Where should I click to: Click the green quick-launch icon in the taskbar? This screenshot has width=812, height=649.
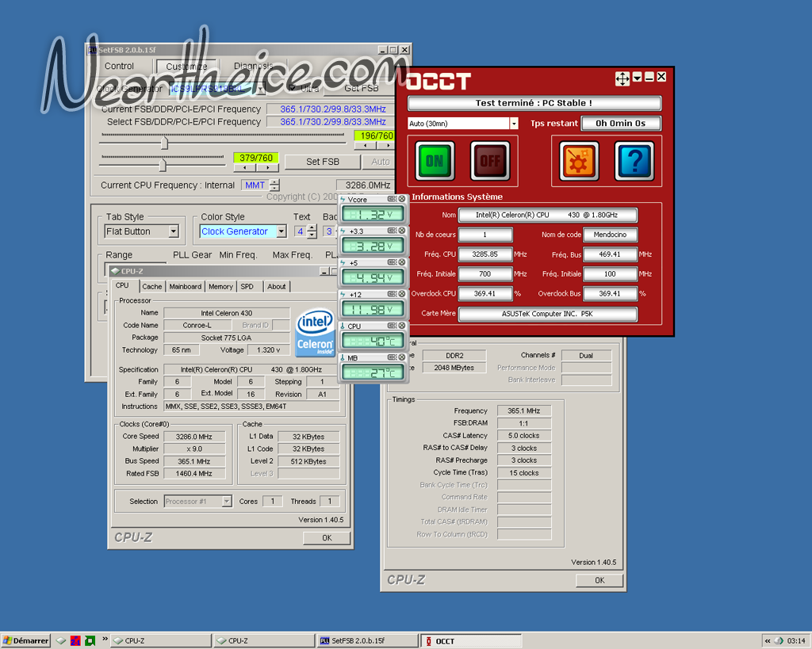coord(90,641)
